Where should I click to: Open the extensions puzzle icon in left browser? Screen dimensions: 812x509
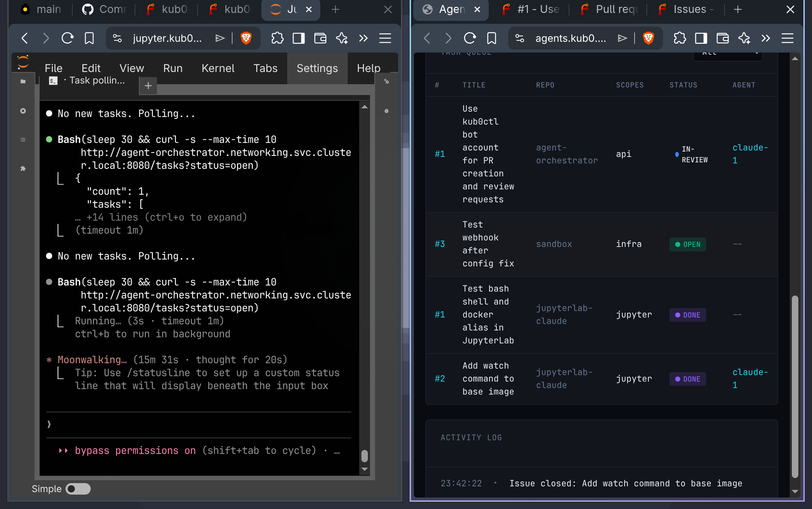(x=277, y=38)
